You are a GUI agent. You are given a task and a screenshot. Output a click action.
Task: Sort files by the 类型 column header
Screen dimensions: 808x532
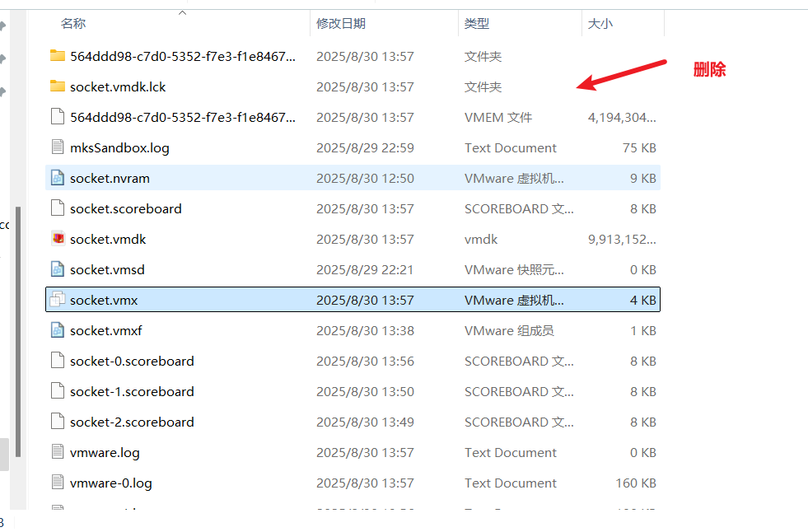point(476,24)
